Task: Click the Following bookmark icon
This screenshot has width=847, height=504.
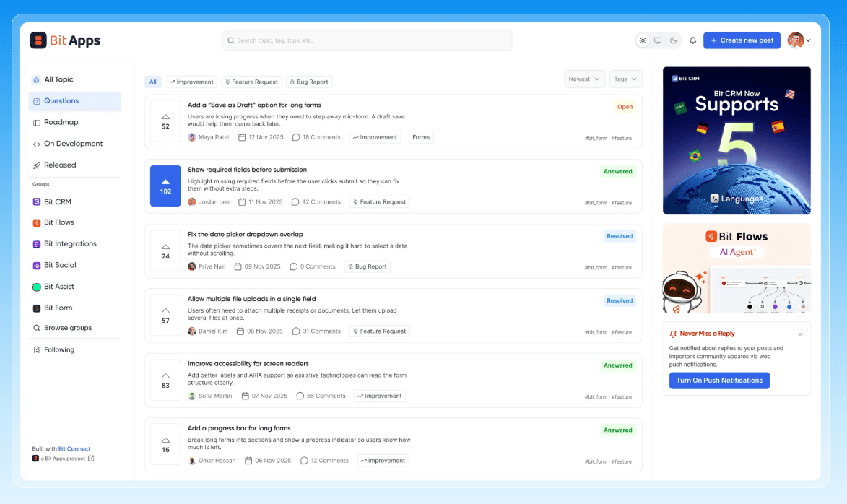Action: [36, 350]
